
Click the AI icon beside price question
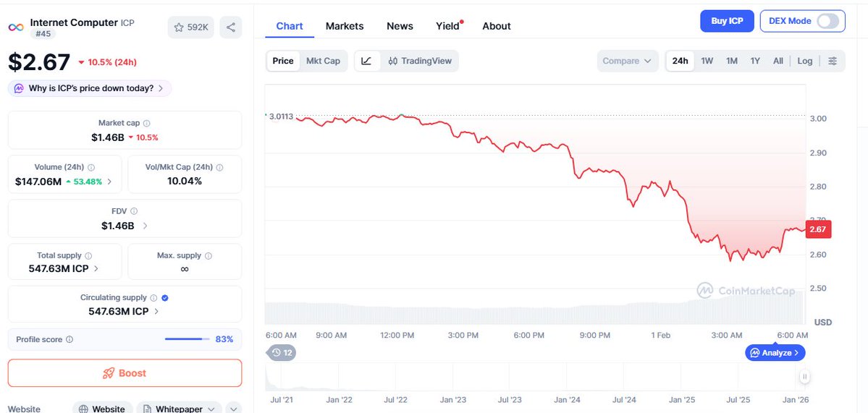tap(19, 88)
